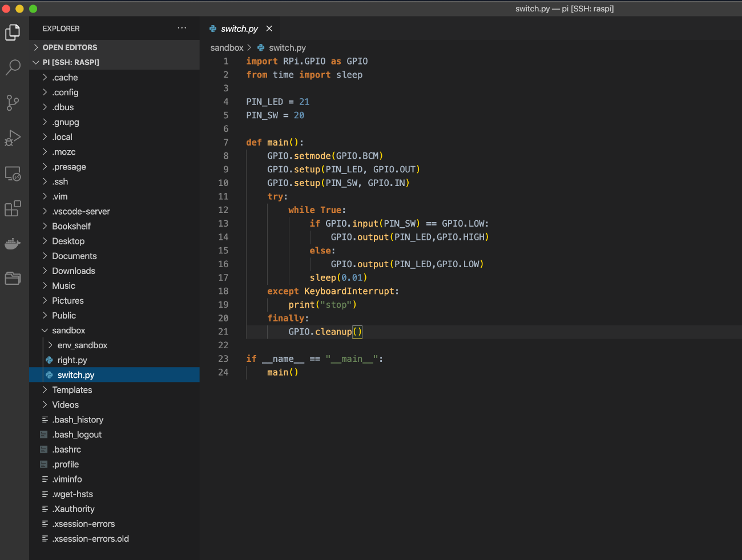
Task: Open right.py from the file tree
Action: coord(72,360)
